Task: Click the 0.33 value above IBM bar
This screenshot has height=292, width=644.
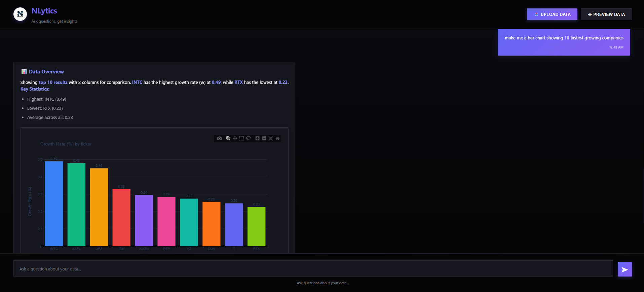Action: (121, 186)
